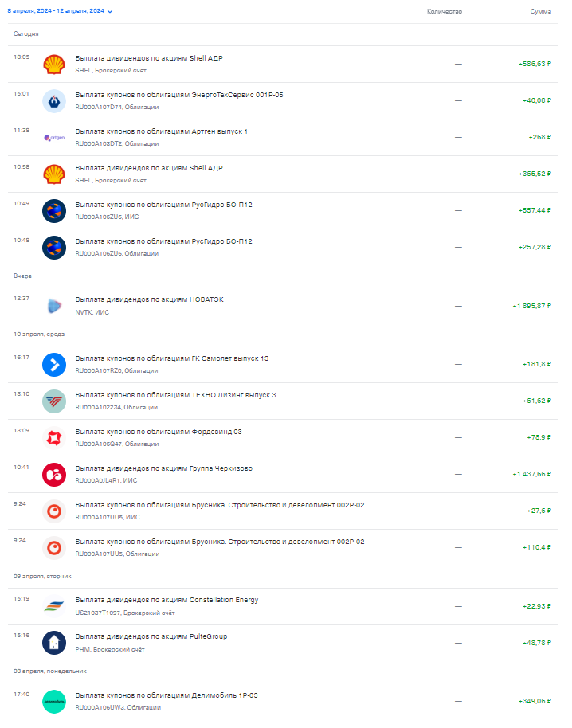Click the Группа Черкизово logo
572x728 pixels.
tap(54, 475)
